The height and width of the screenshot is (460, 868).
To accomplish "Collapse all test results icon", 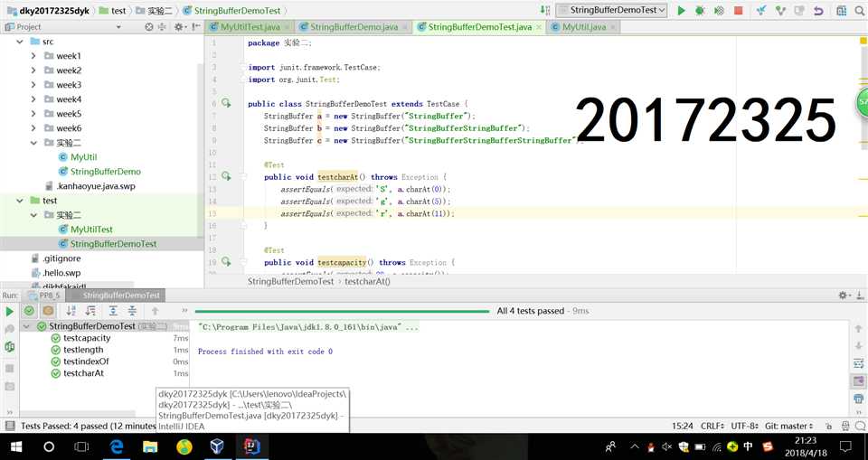I will (132, 311).
